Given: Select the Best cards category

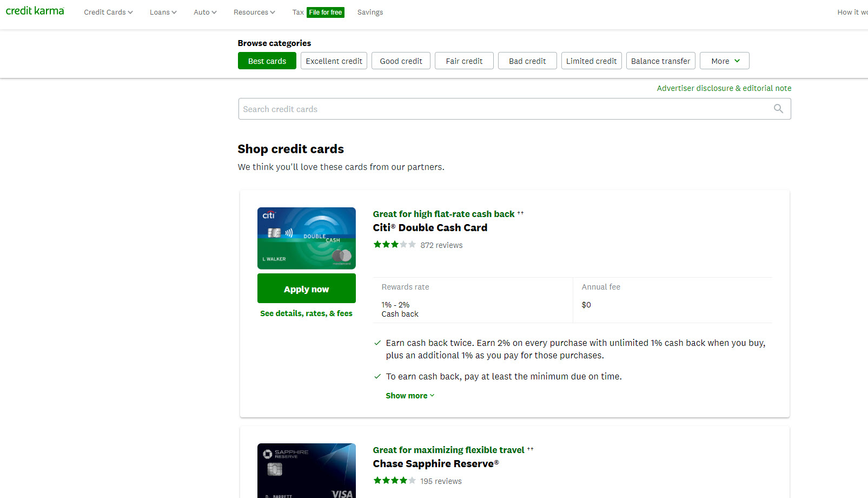Looking at the screenshot, I should click(267, 61).
